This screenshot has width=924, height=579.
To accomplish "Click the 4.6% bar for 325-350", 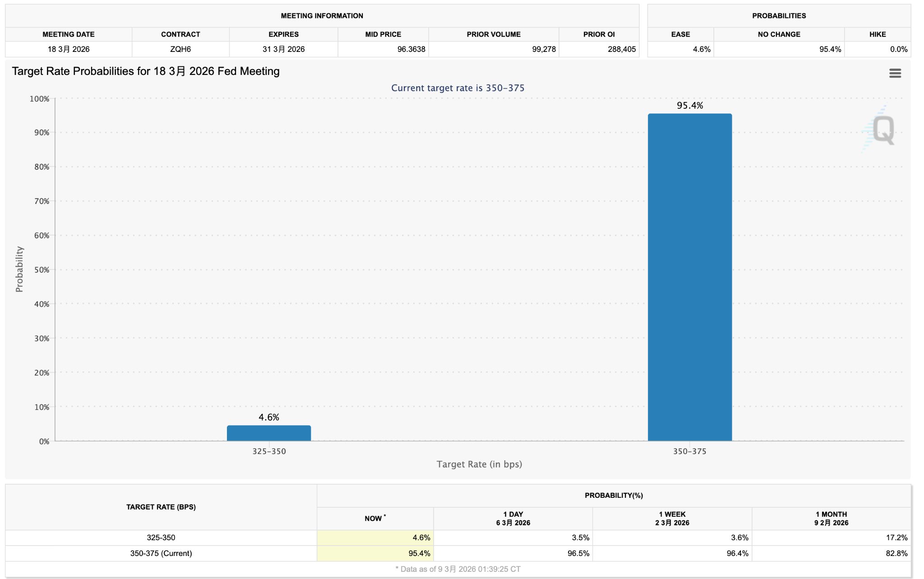I will [x=268, y=433].
